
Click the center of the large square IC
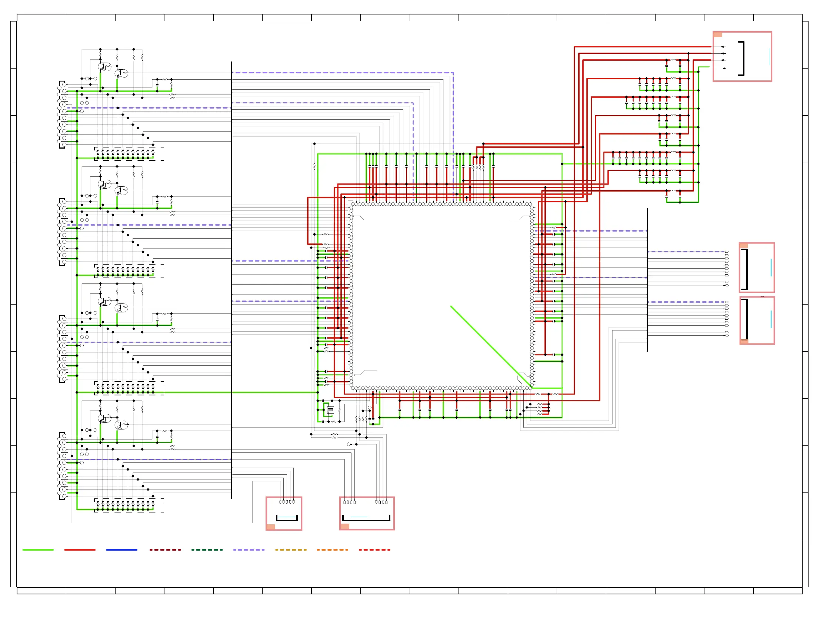tap(441, 296)
